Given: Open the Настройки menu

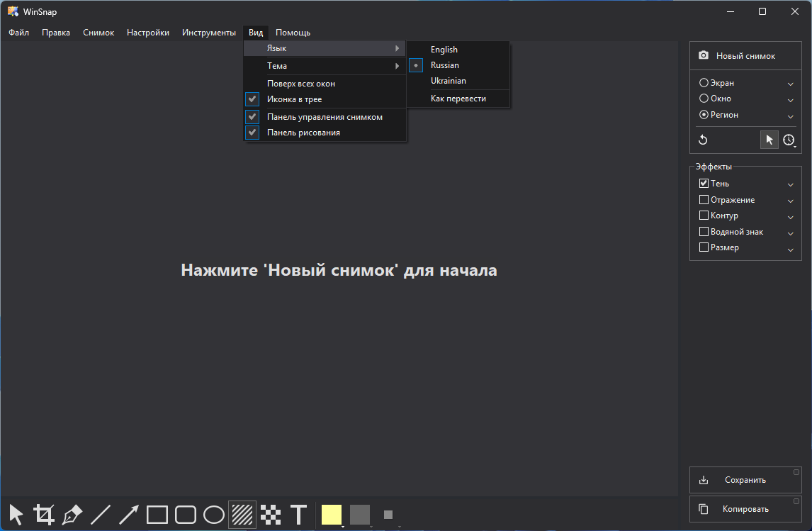Looking at the screenshot, I should (x=148, y=32).
